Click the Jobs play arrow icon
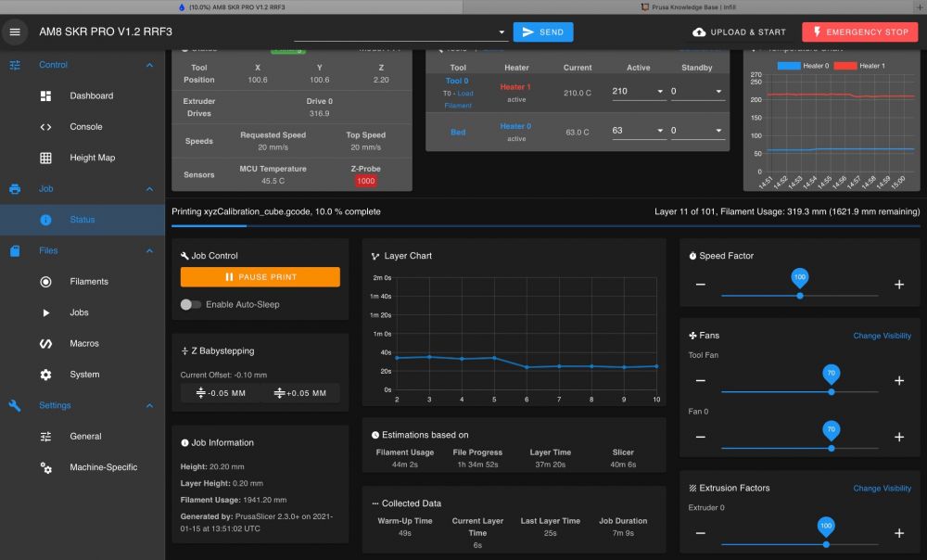Image resolution: width=927 pixels, height=560 pixels. (45, 312)
